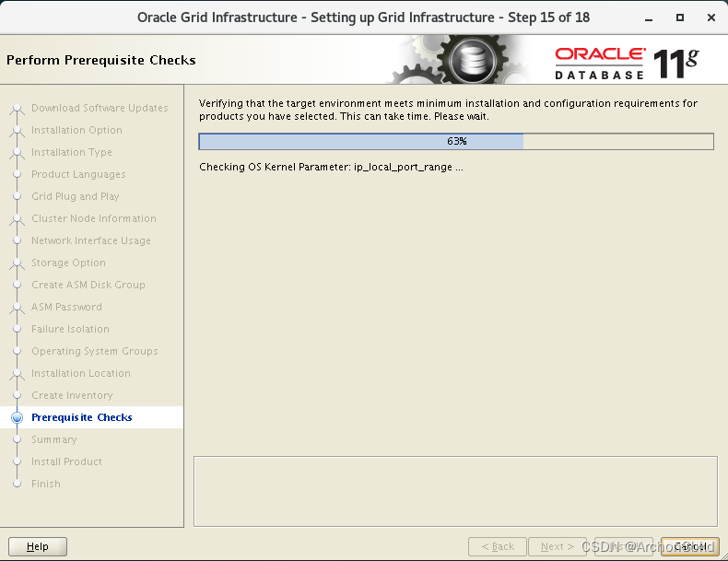Click the Oracle Database 11g logo
The image size is (728, 561).
tap(627, 64)
